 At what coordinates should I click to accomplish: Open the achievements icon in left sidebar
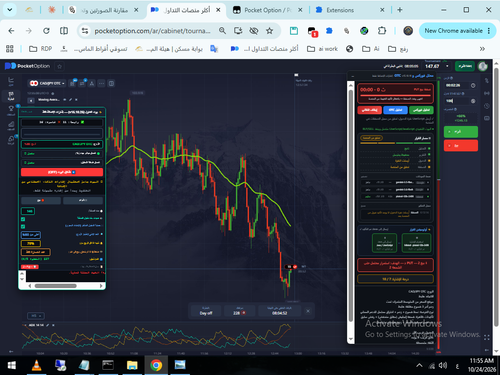[11, 140]
